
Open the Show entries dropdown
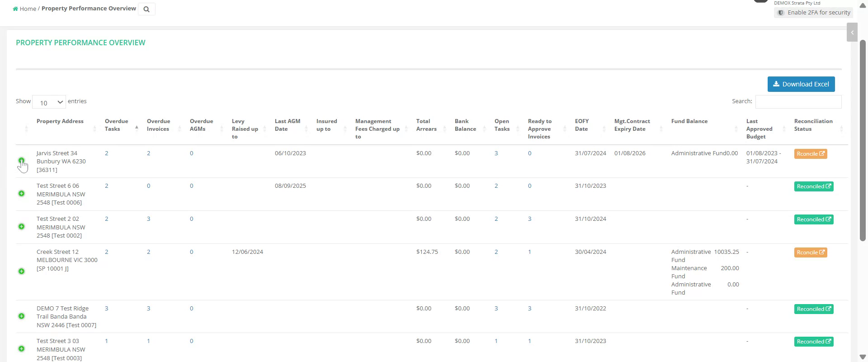(49, 102)
